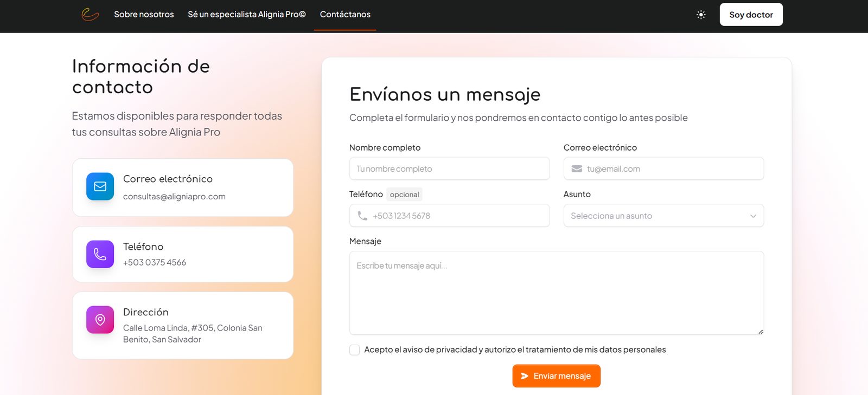Screen dimensions: 868x395
Task: Focus the Nombre completo input field
Action: (x=449, y=169)
